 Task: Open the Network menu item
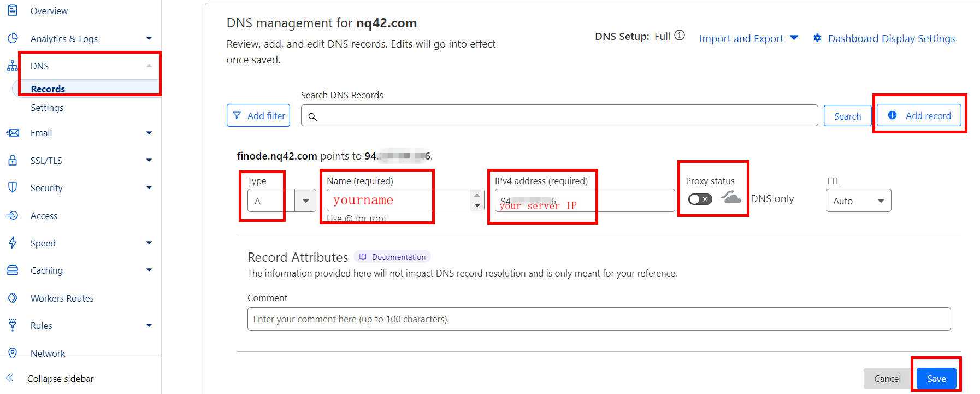(x=48, y=353)
